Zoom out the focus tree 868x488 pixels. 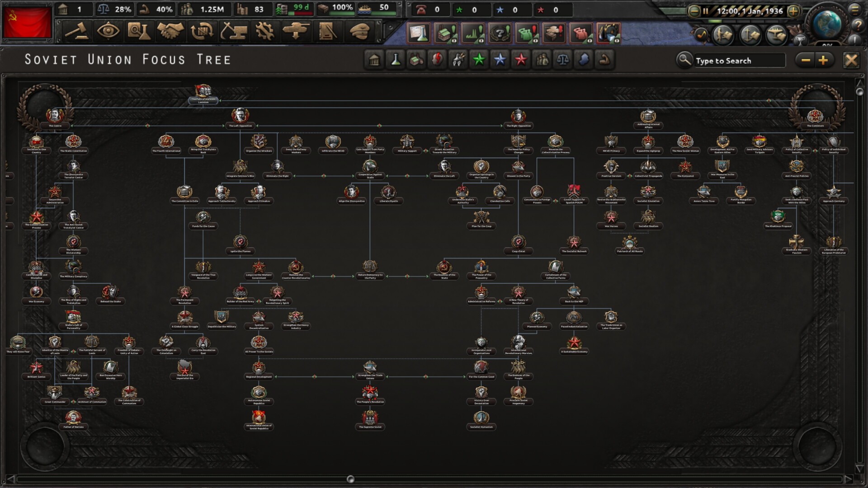tap(806, 60)
